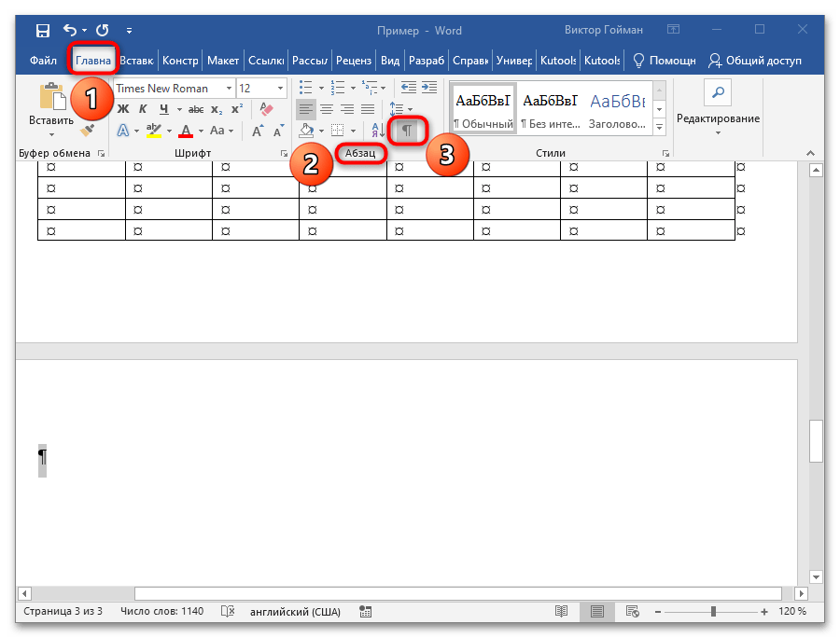
Task: Open the Font dialog launcher
Action: pyautogui.click(x=284, y=154)
